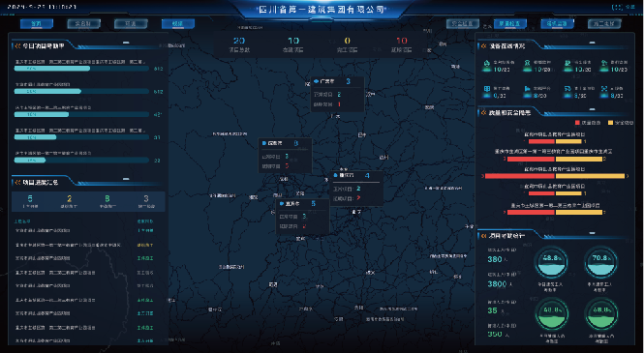Collapse the 项目进度汇总 panel via its chevron
The height and width of the screenshot is (353, 644).
(17, 182)
